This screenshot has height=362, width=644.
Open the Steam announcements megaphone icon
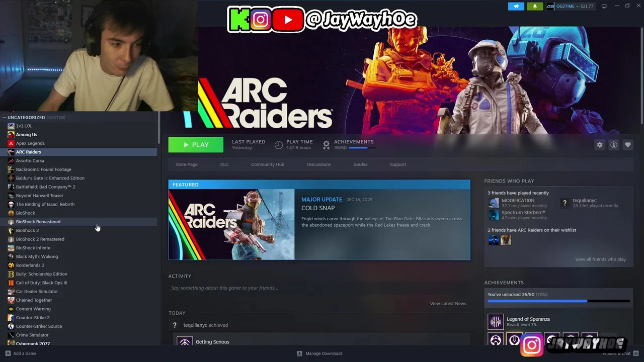click(x=516, y=6)
